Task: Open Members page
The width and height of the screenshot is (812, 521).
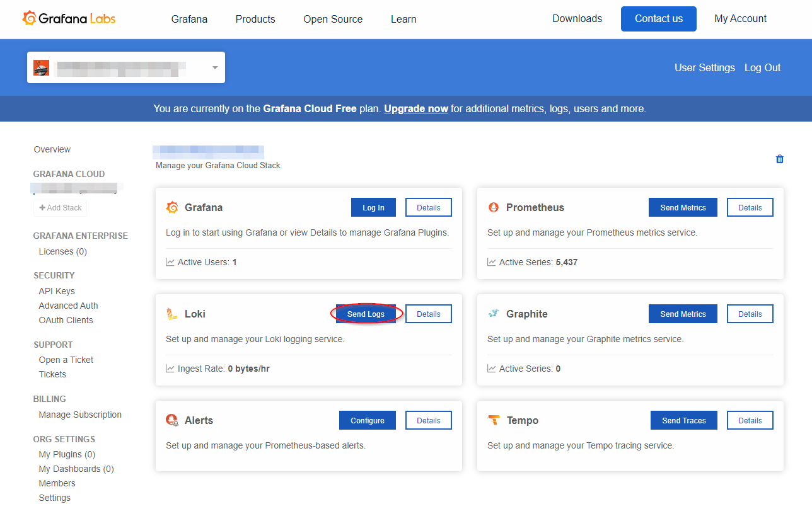Action: coord(57,483)
